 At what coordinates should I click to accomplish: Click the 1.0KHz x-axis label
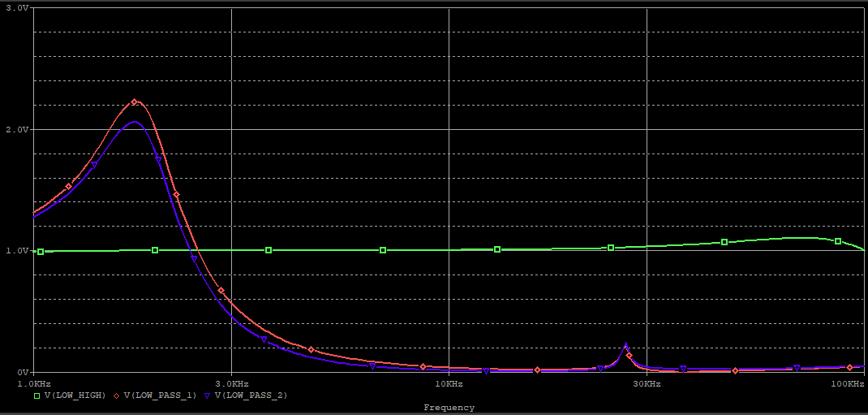pyautogui.click(x=34, y=383)
